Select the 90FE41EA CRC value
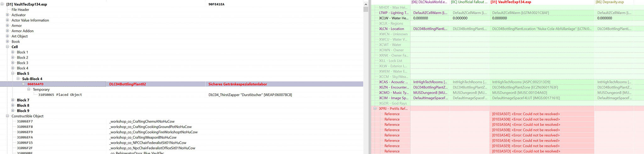Image resolution: width=644 pixels, height=154 pixels. point(216,4)
